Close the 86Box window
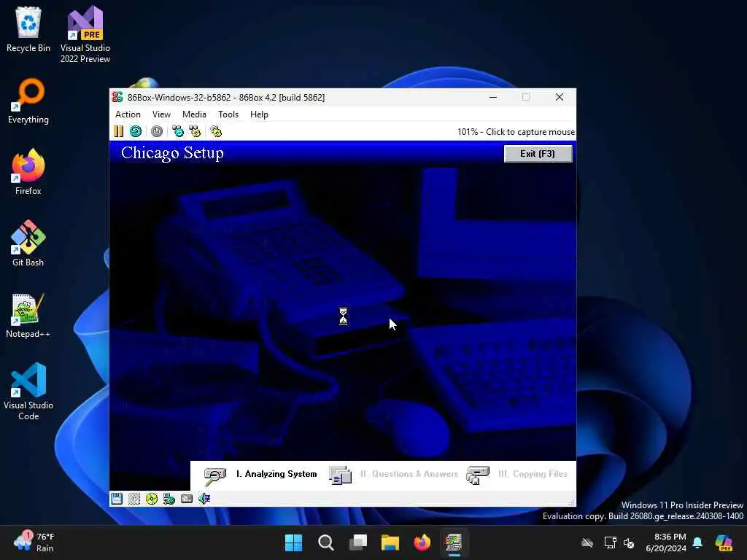The width and height of the screenshot is (747, 560). click(560, 97)
